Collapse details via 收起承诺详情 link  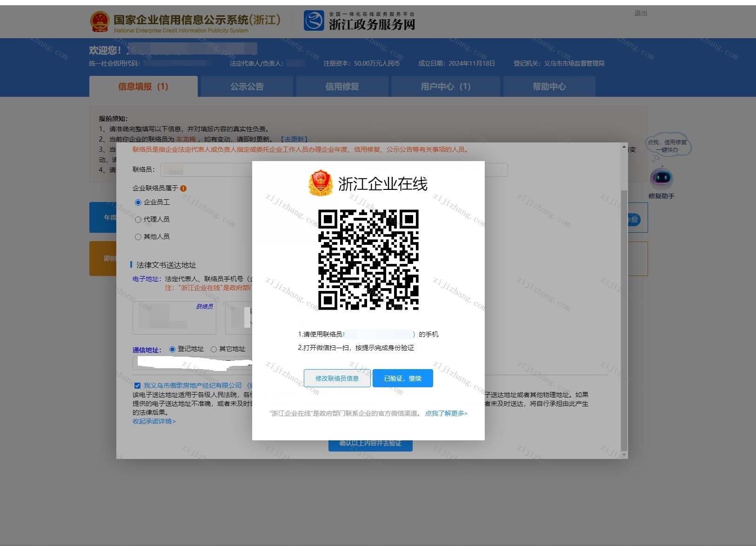[x=154, y=422]
